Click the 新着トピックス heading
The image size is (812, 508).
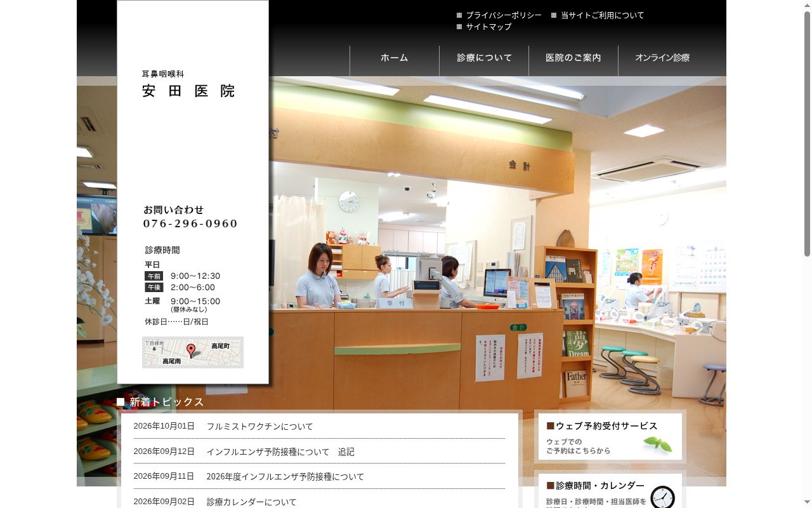(x=167, y=402)
